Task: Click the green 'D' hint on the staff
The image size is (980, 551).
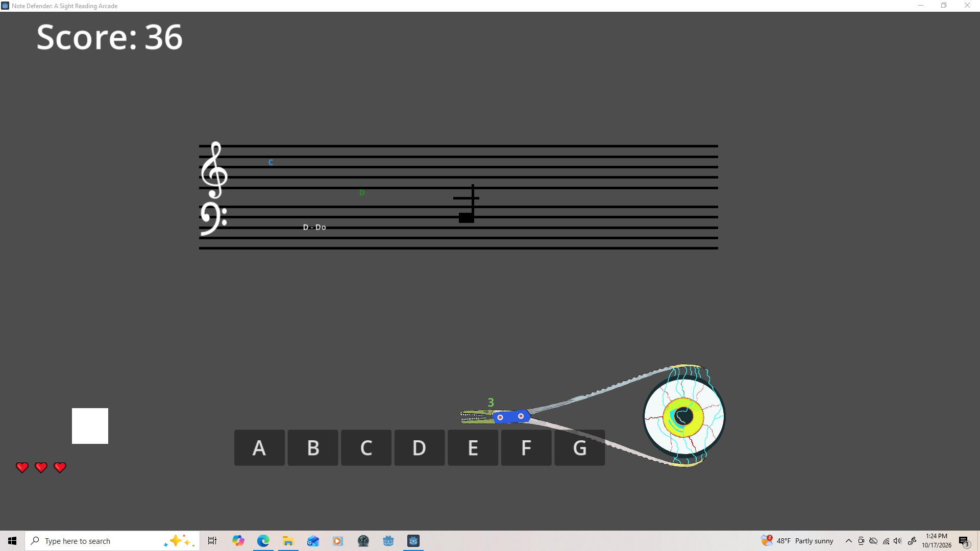Action: click(x=362, y=193)
